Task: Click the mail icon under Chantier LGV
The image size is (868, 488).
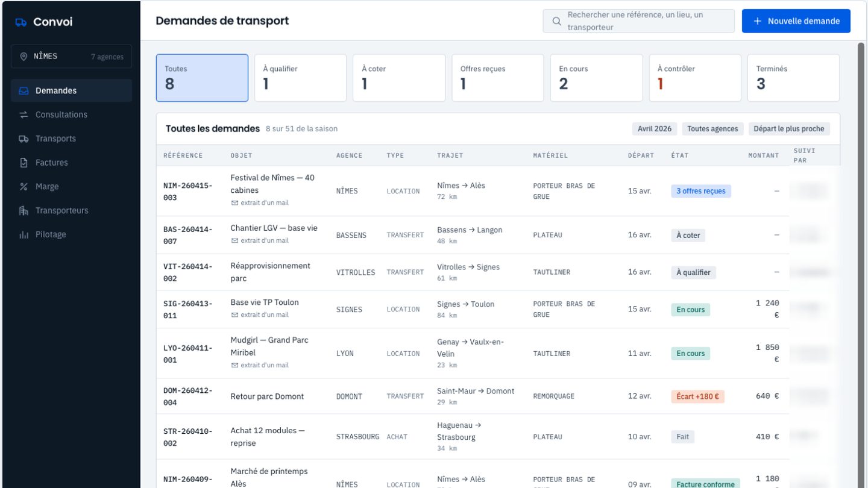Action: tap(234, 241)
